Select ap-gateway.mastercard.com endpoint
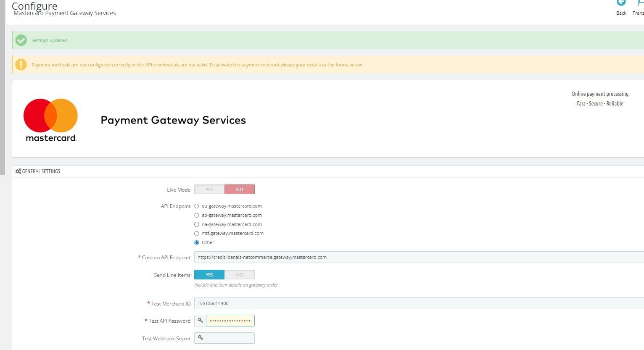 tap(197, 215)
